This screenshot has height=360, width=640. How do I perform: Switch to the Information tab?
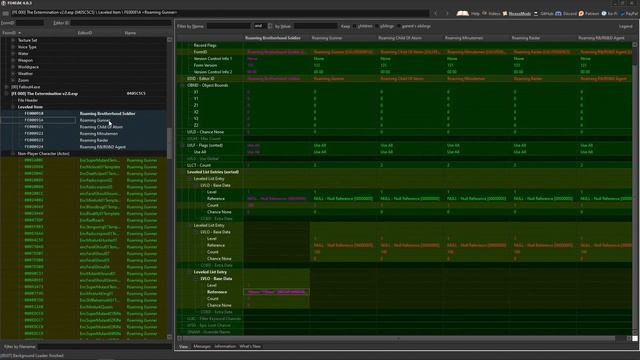[225, 347]
